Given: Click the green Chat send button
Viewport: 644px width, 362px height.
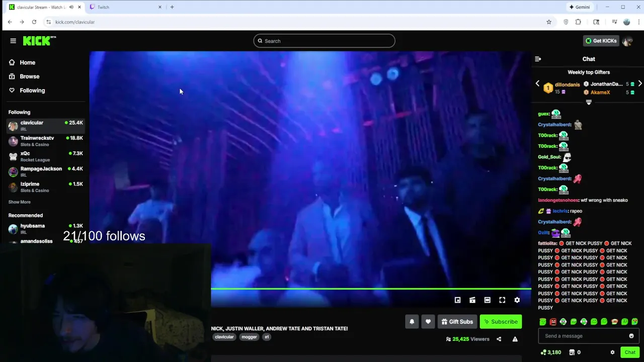Looking at the screenshot, I should (x=630, y=352).
